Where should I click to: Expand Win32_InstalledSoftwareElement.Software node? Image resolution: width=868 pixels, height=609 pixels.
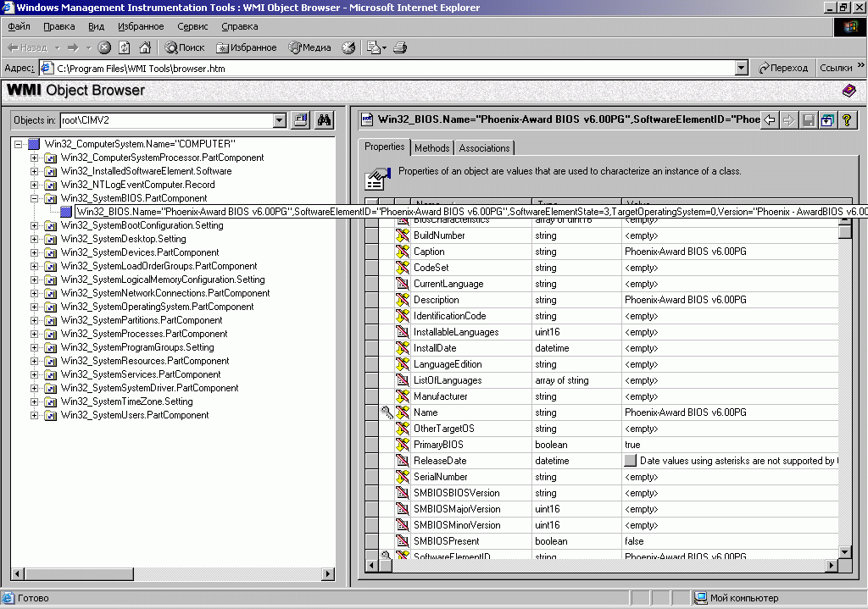[x=34, y=171]
